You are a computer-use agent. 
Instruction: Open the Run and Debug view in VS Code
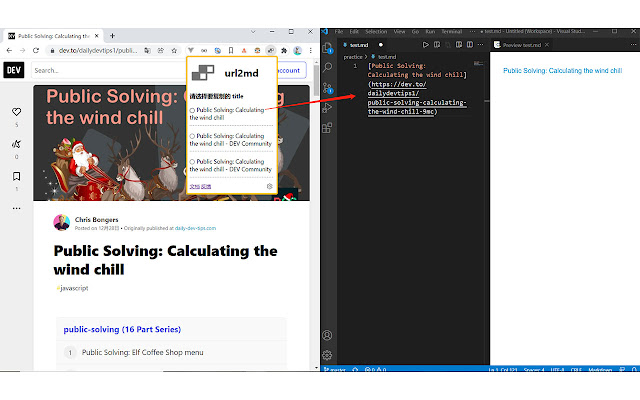[x=327, y=108]
